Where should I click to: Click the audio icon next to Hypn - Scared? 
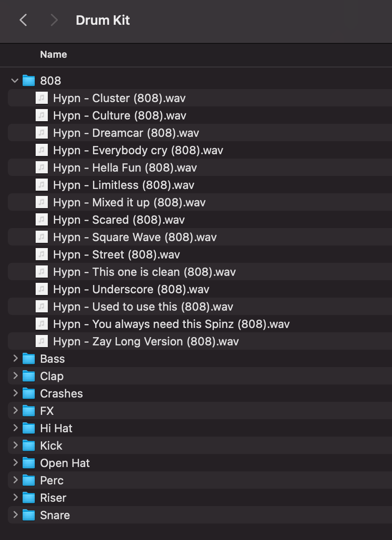tap(41, 219)
